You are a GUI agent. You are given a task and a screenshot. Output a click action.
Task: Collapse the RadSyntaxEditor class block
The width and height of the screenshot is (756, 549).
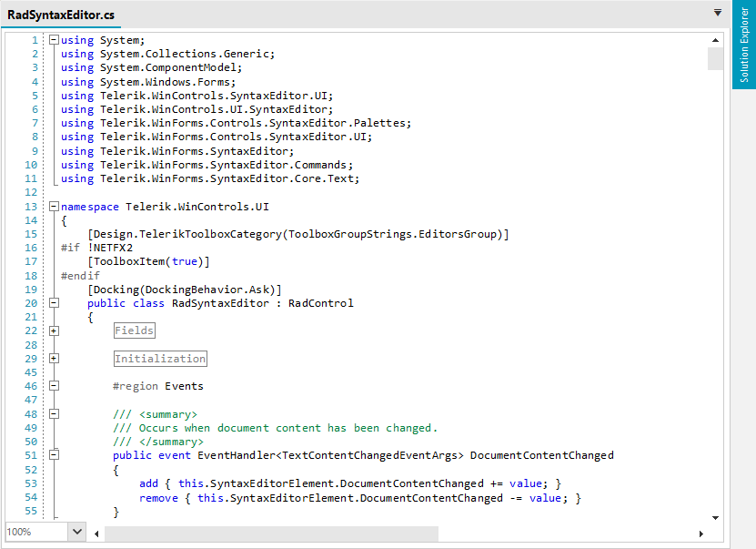(55, 303)
